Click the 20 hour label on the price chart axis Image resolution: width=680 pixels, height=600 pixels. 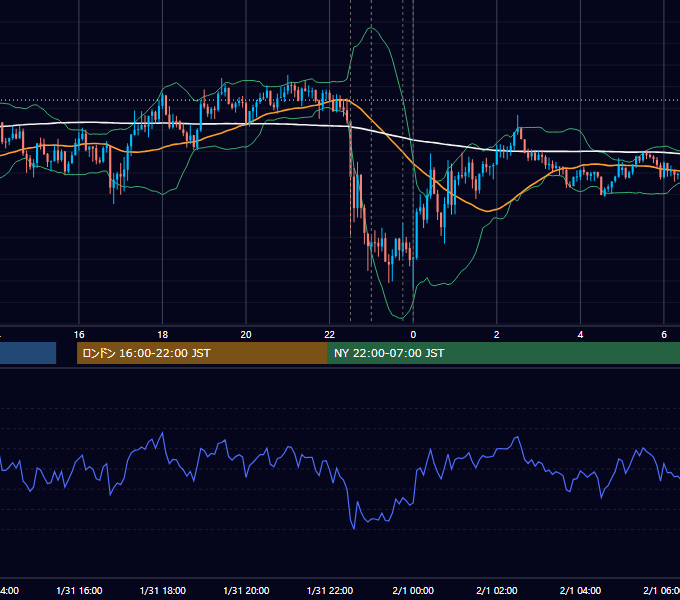pyautogui.click(x=246, y=335)
